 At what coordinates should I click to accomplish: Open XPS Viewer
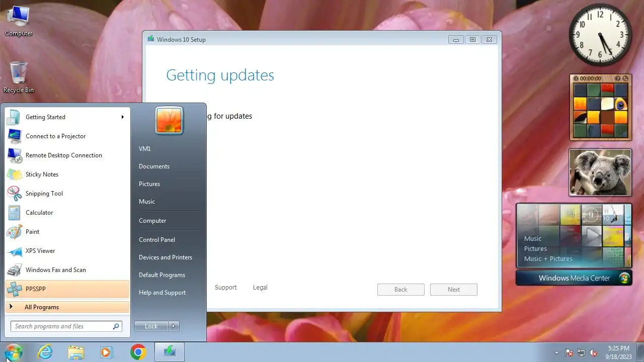[x=67, y=251]
